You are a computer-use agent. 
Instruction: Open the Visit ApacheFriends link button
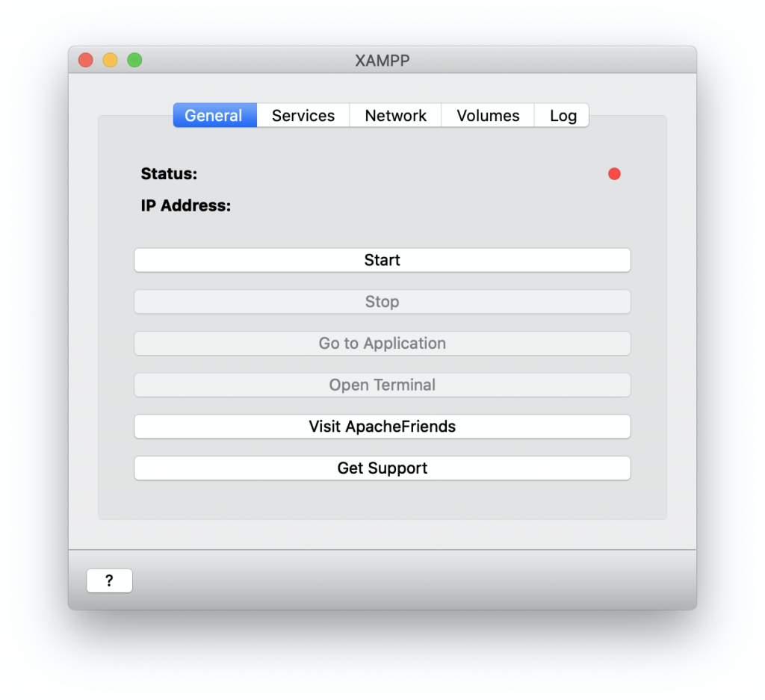coord(382,427)
